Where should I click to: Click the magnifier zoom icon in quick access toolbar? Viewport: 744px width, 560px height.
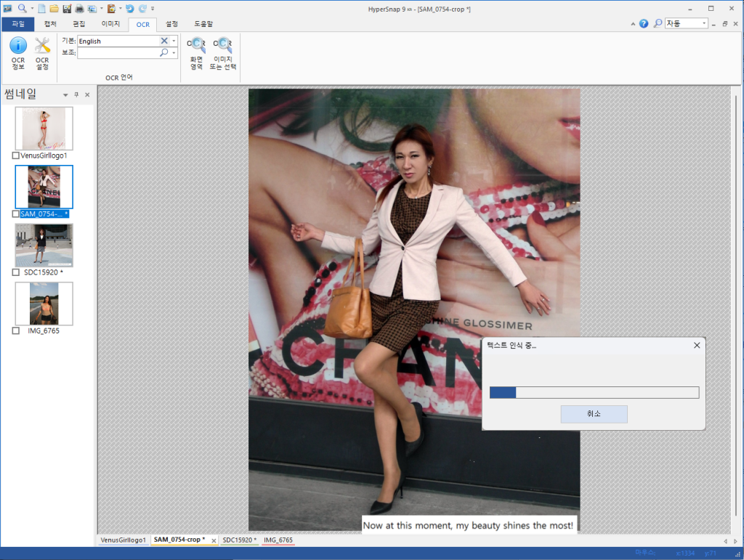tap(23, 8)
